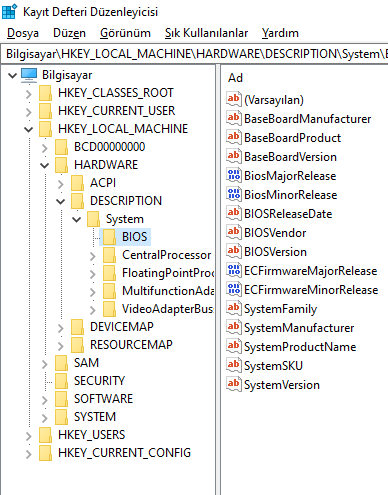Select the BIOS folder icon

[x=109, y=237]
